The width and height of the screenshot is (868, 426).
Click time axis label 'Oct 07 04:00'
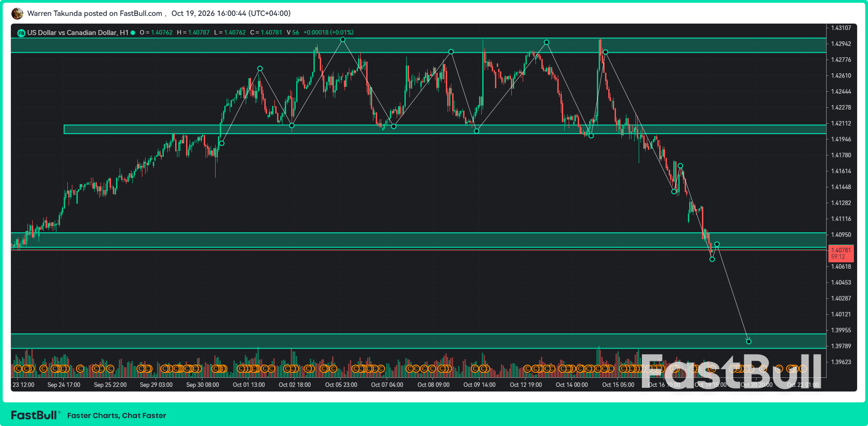coord(387,385)
